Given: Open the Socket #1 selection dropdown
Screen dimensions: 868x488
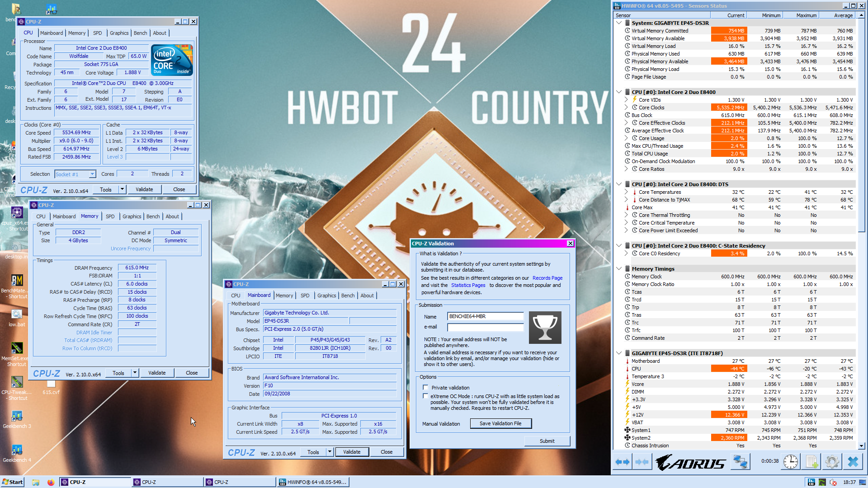Looking at the screenshot, I should pos(92,174).
